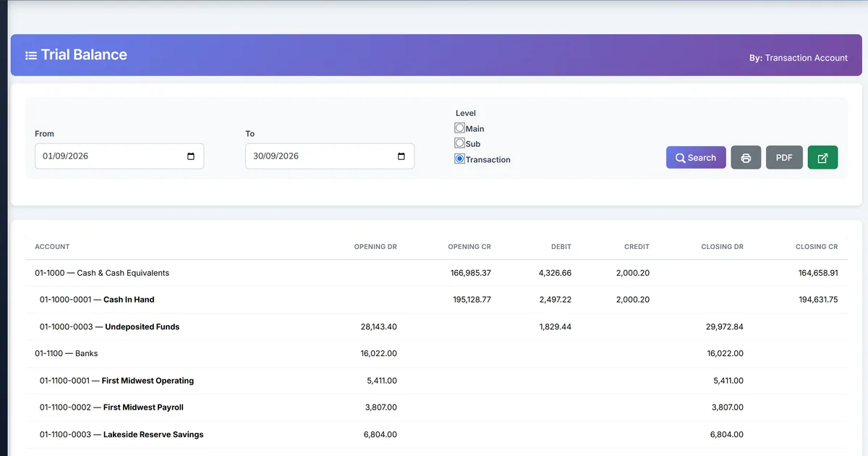Click closing debit value 29,972.84
The height and width of the screenshot is (456, 868).
point(725,327)
